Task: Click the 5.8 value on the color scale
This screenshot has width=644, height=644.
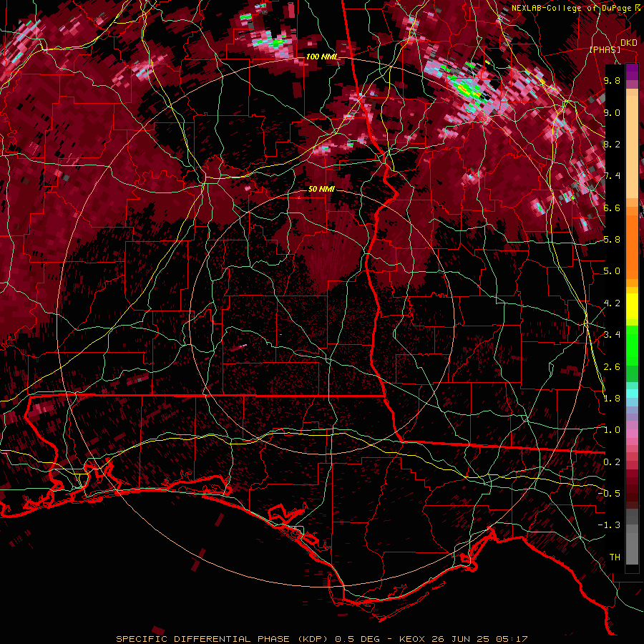Action: click(612, 240)
